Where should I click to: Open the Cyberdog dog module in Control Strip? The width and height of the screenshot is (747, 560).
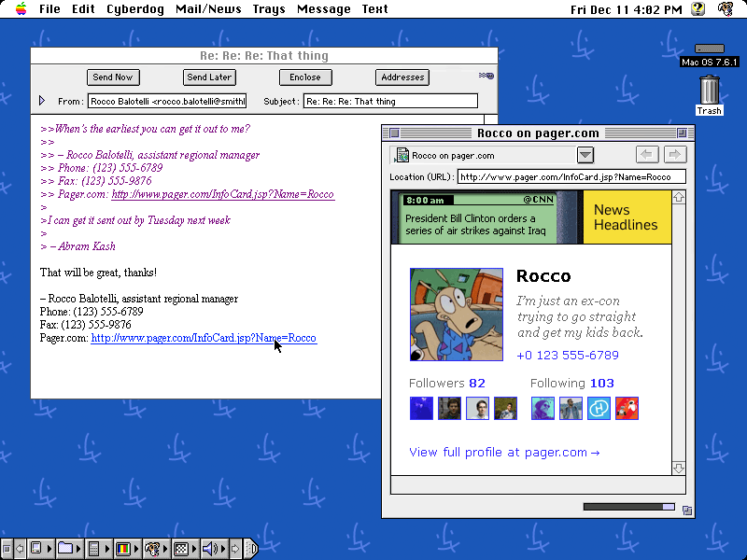point(156,549)
